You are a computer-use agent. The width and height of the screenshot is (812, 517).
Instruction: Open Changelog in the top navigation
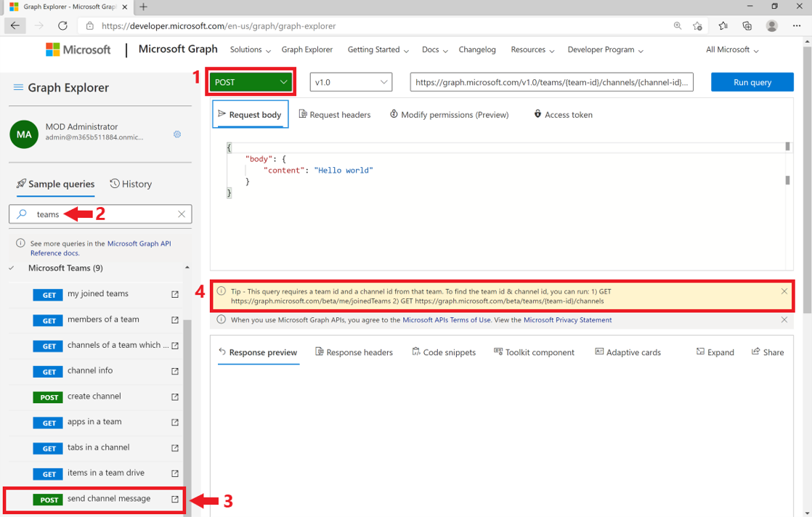[x=477, y=49]
